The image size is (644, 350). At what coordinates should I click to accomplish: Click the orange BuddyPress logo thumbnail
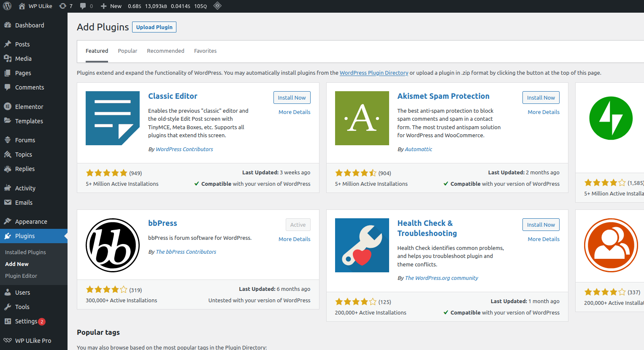click(611, 245)
